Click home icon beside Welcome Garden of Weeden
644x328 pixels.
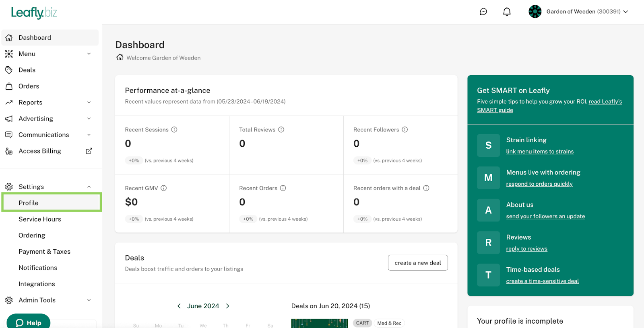(x=120, y=57)
